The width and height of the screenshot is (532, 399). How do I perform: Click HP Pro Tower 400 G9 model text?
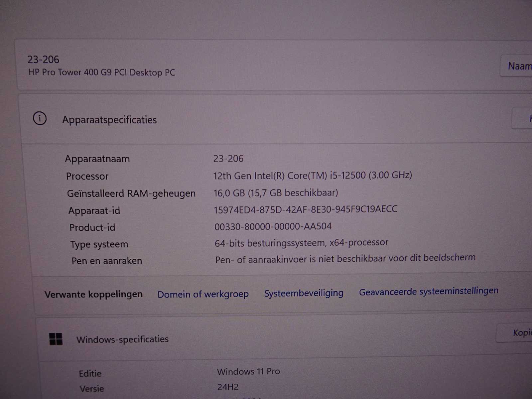(101, 72)
